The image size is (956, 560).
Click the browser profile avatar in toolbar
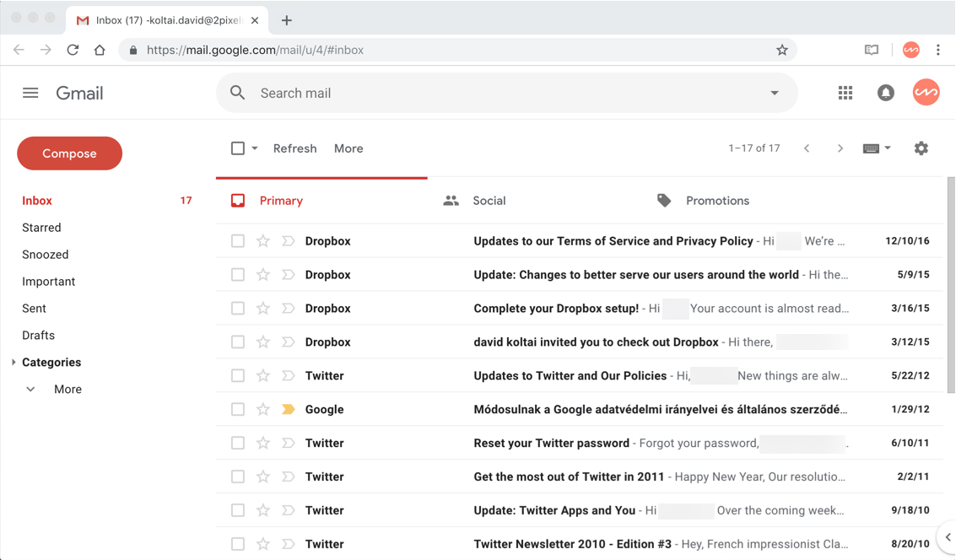911,50
